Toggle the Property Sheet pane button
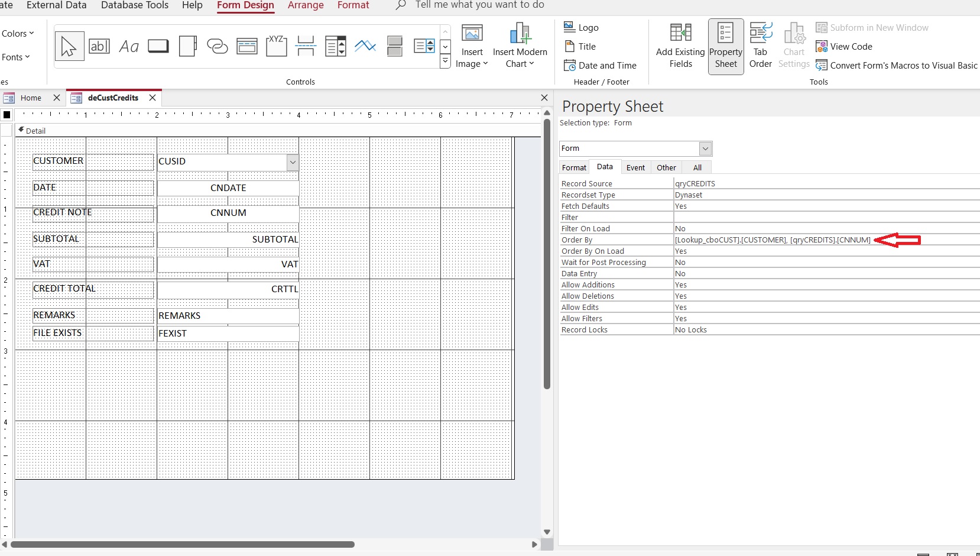This screenshot has height=556, width=980. 726,46
